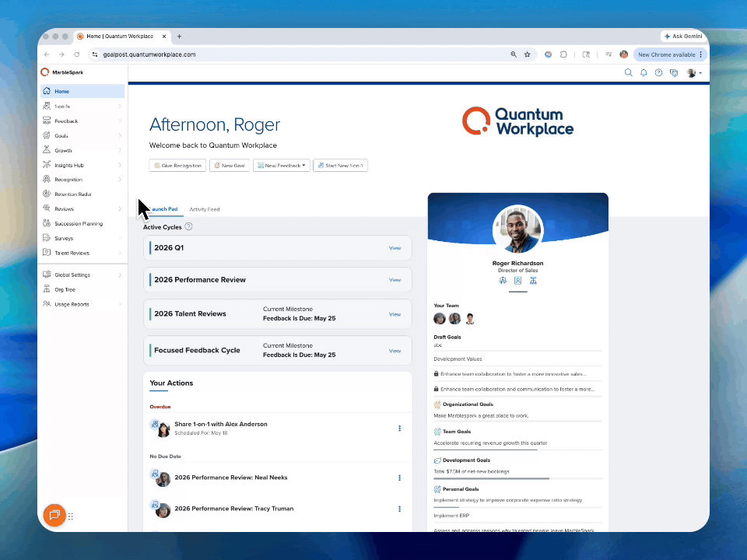
Task: Click the Start New 1-on-1 button
Action: [x=340, y=165]
